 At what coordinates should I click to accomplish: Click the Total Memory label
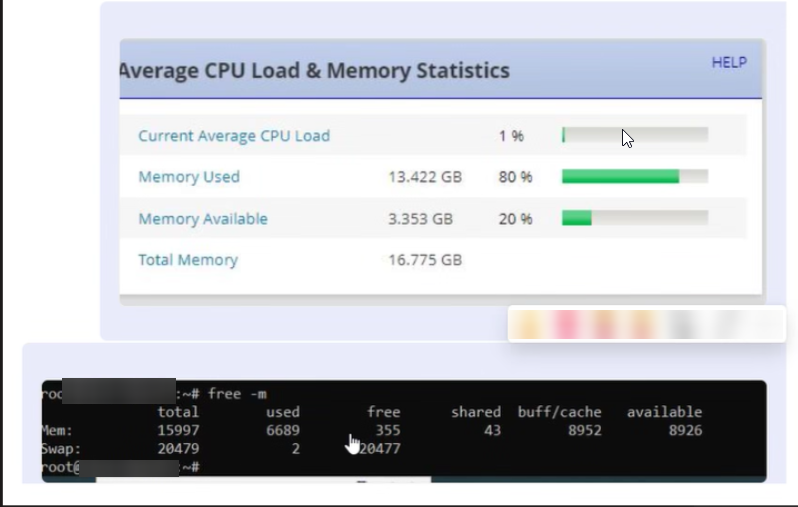188,260
